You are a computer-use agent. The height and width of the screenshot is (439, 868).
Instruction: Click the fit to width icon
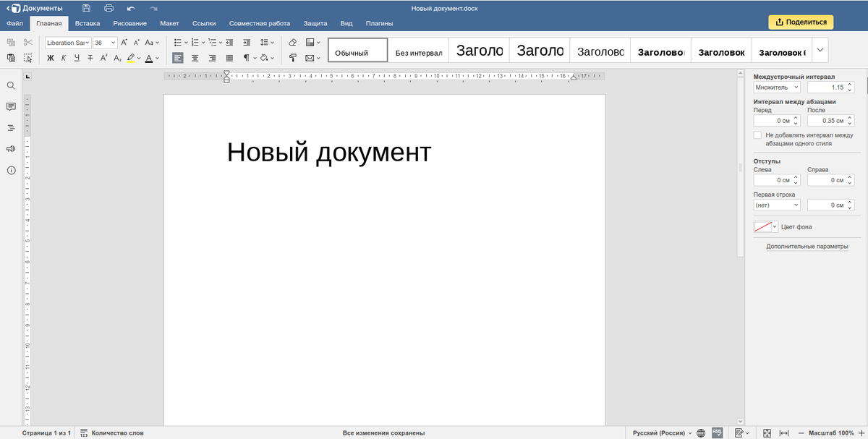(x=783, y=432)
